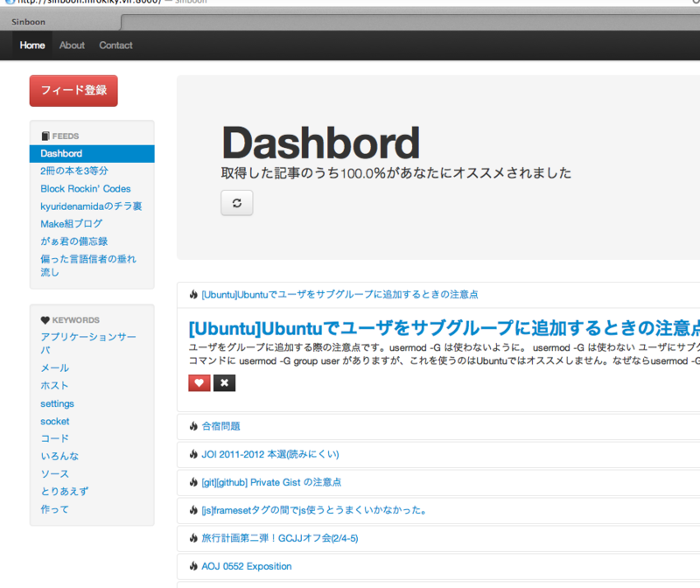Open JOI 2011-2012 本選(読みにくい) article
The height and width of the screenshot is (588, 700).
pos(270,454)
